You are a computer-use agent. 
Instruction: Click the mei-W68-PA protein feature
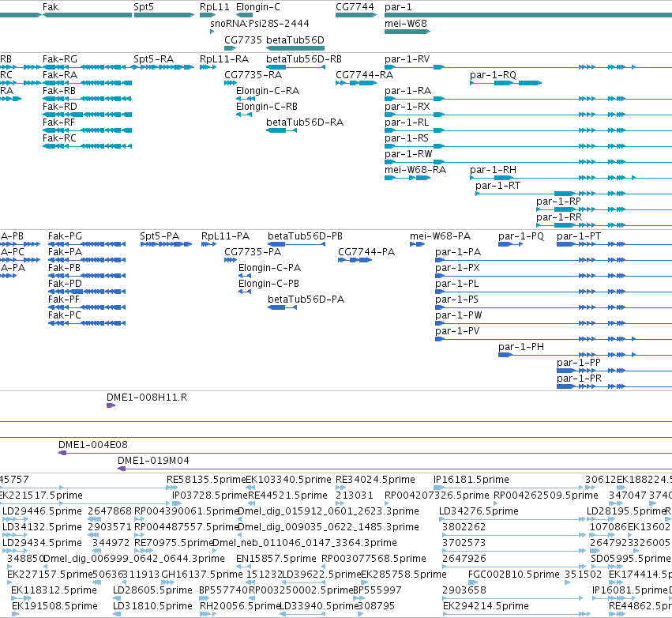click(x=418, y=244)
